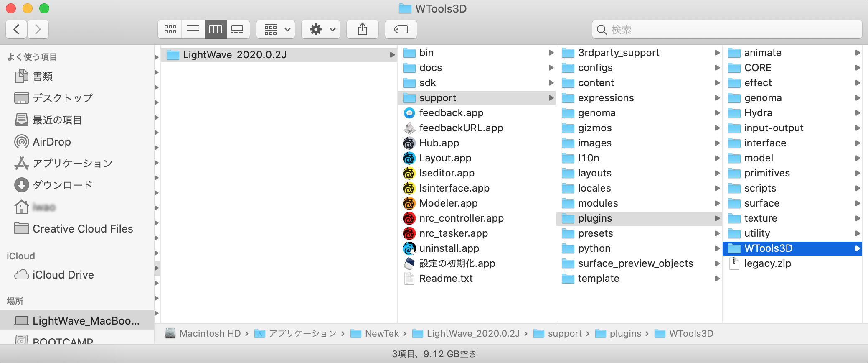This screenshot has width=868, height=363.
Task: Select Layout.app icon
Action: point(409,158)
